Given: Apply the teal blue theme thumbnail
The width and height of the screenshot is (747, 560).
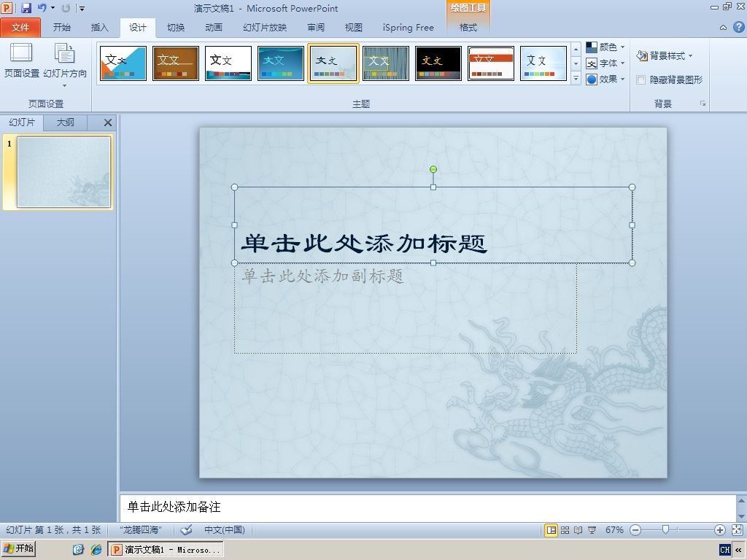Looking at the screenshot, I should [x=281, y=63].
